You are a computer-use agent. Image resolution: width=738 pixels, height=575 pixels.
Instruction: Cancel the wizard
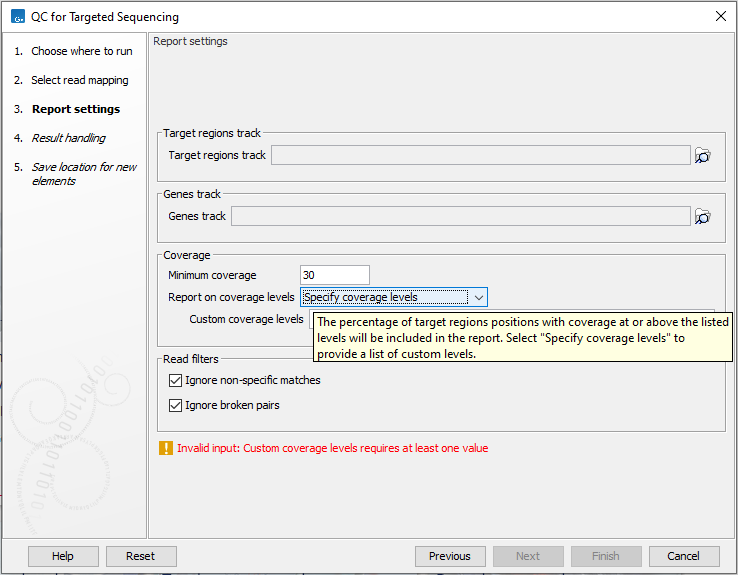tap(684, 556)
